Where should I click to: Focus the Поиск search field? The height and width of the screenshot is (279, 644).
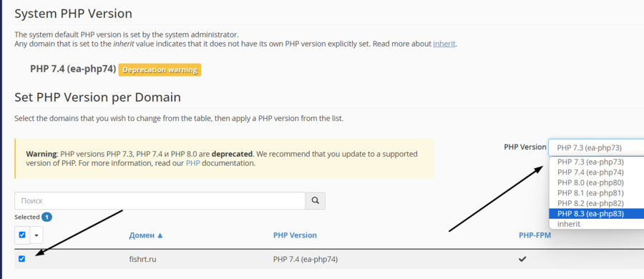(x=160, y=201)
